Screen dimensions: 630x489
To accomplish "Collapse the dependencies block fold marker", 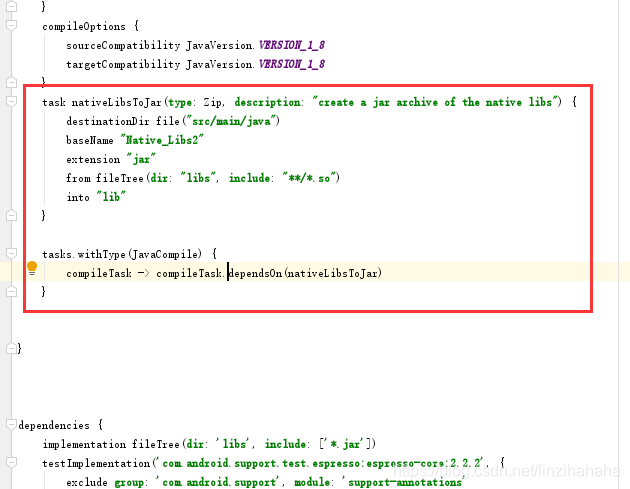I will point(12,425).
